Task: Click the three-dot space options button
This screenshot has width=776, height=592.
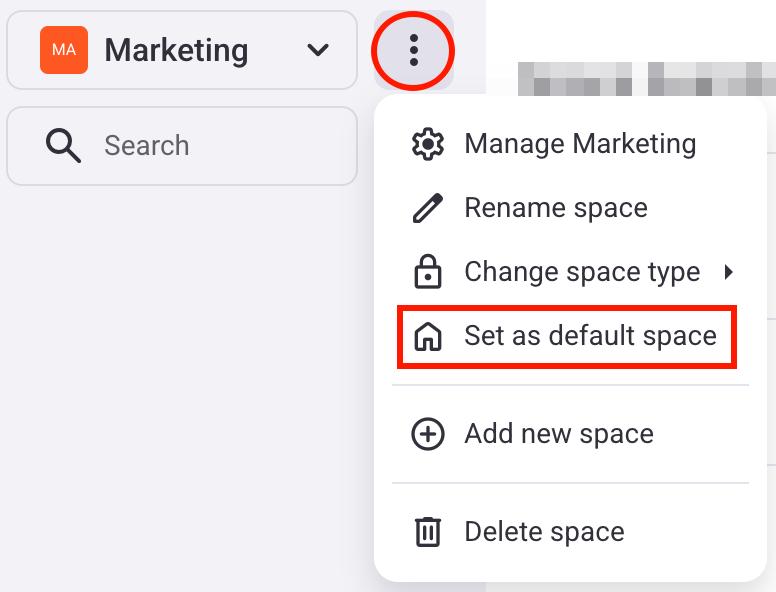Action: coord(413,49)
